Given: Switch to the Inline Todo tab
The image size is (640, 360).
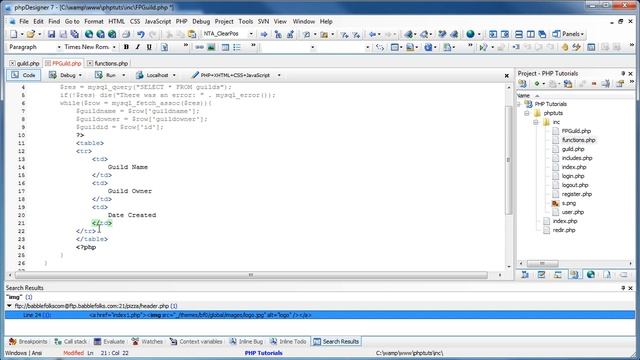Looking at the screenshot, I should pyautogui.click(x=288, y=342).
